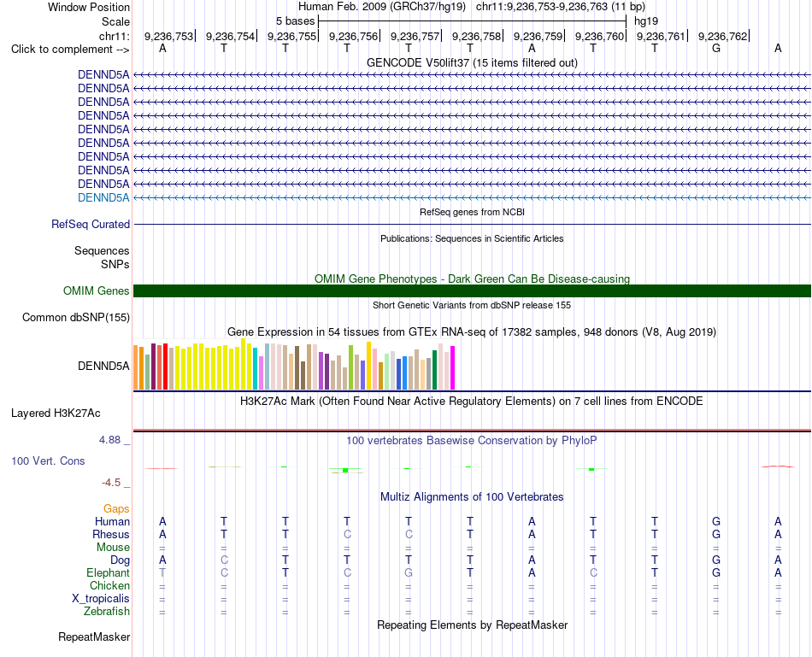Click position label 9,236,762
The image size is (812, 657).
tap(722, 36)
